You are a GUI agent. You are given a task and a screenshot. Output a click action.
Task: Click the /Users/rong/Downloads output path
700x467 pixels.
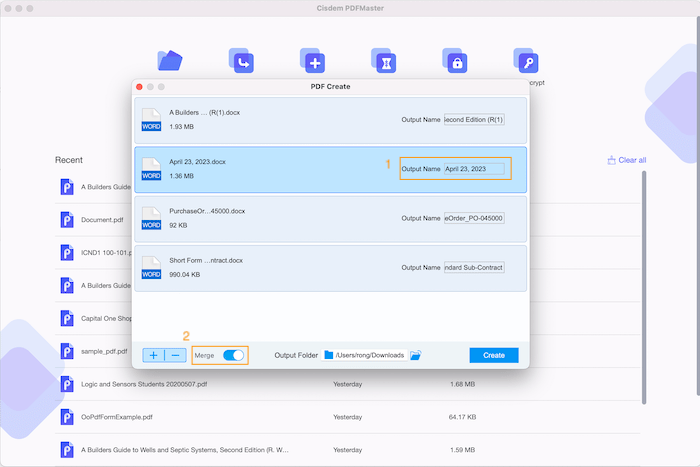[370, 355]
